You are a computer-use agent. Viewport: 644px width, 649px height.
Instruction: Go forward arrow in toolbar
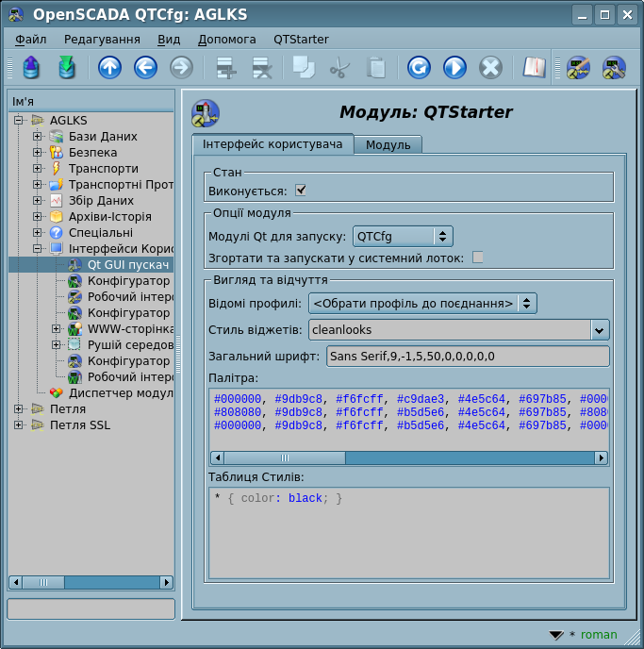(x=182, y=68)
